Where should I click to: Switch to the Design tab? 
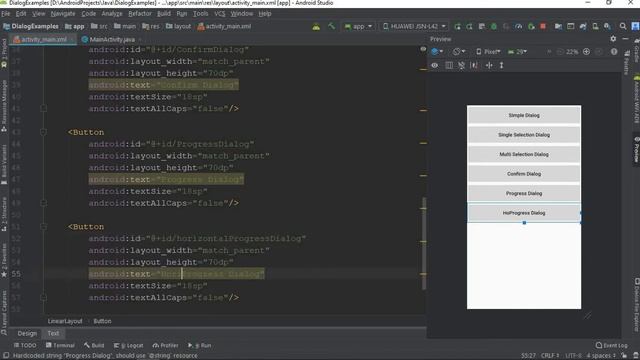pyautogui.click(x=27, y=333)
